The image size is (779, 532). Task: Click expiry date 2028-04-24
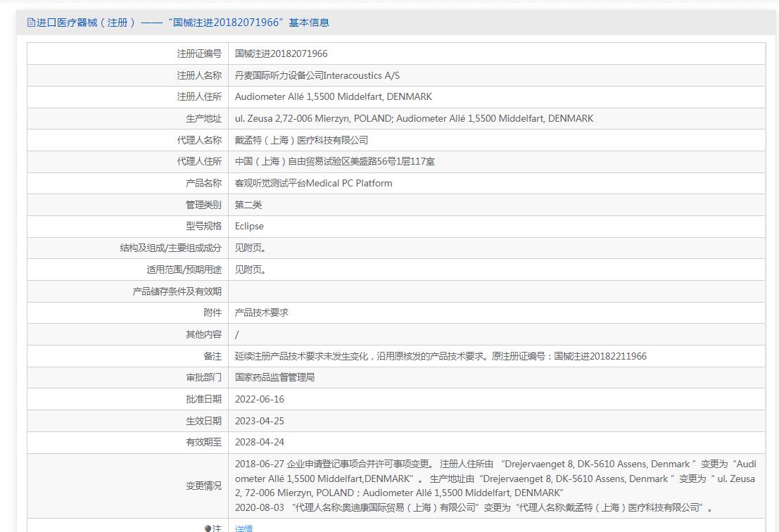coord(260,442)
